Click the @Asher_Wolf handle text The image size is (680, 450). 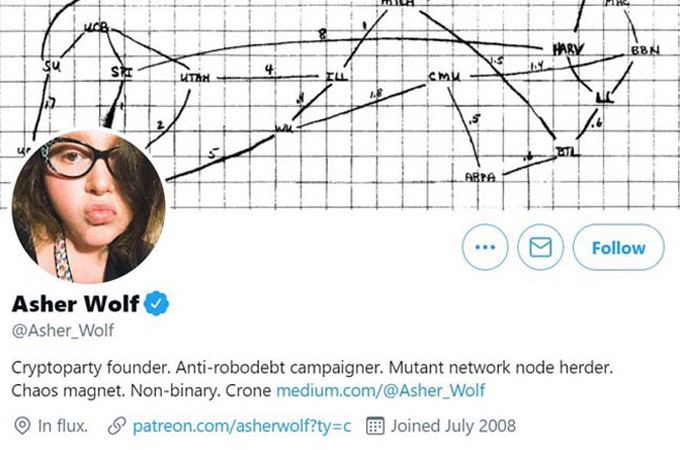point(63,331)
